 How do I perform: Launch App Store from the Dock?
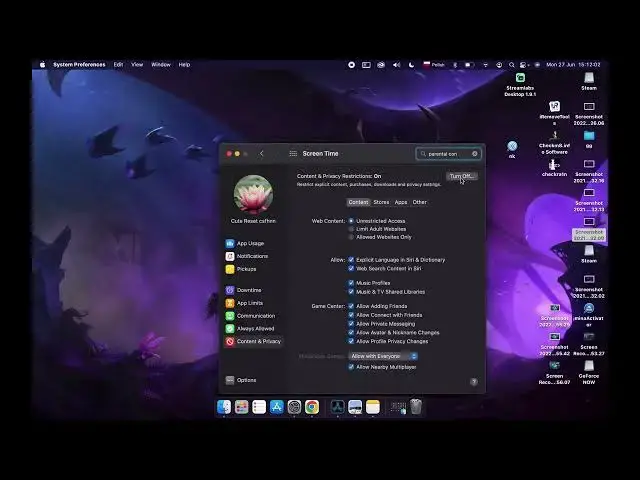[277, 407]
